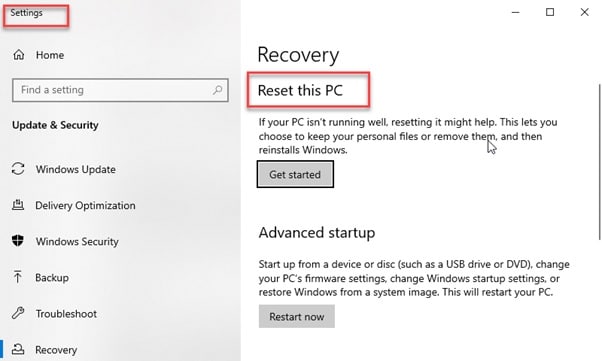Select Troubleshoot from the sidebar
602x361 pixels.
click(66, 314)
